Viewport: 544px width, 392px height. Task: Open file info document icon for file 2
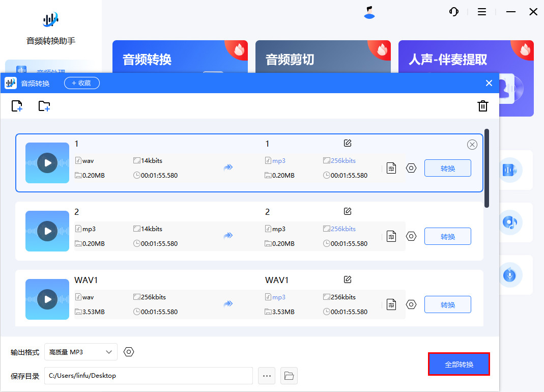tap(391, 236)
